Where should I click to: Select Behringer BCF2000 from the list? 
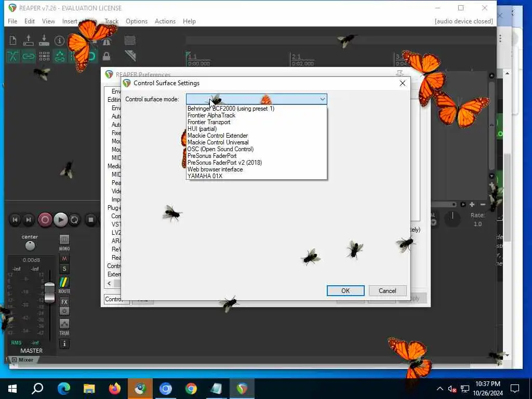[257, 109]
